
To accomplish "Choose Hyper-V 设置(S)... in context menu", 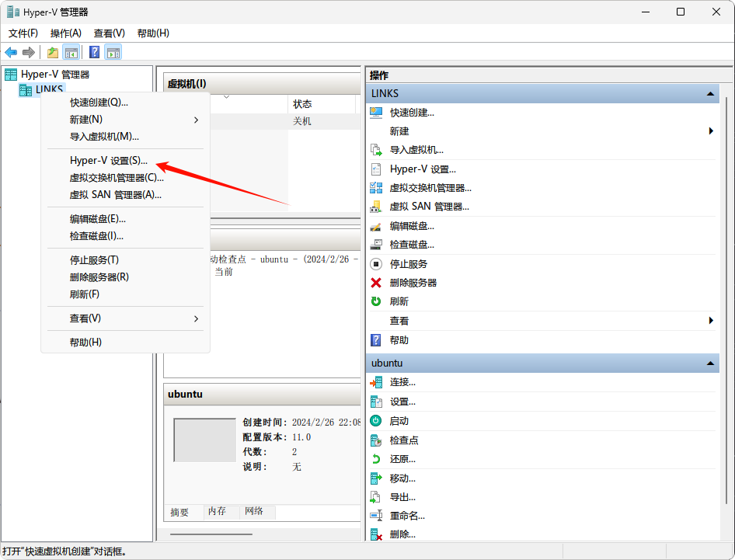I will click(x=126, y=161).
